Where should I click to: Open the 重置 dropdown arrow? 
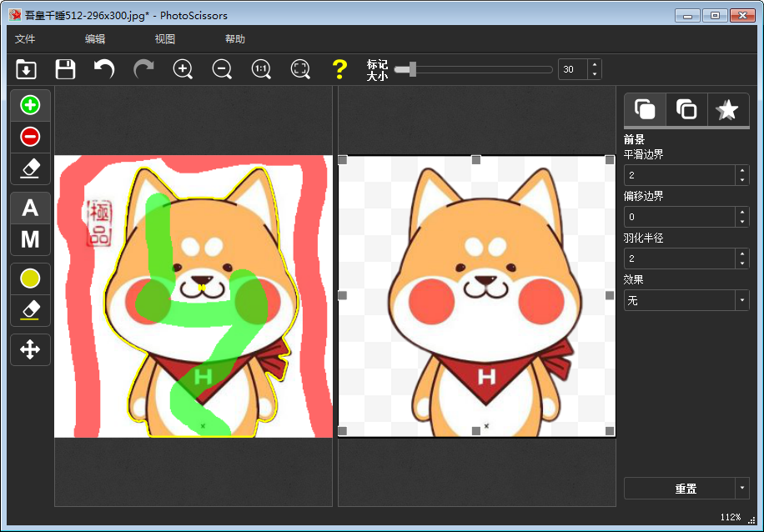[741, 488]
